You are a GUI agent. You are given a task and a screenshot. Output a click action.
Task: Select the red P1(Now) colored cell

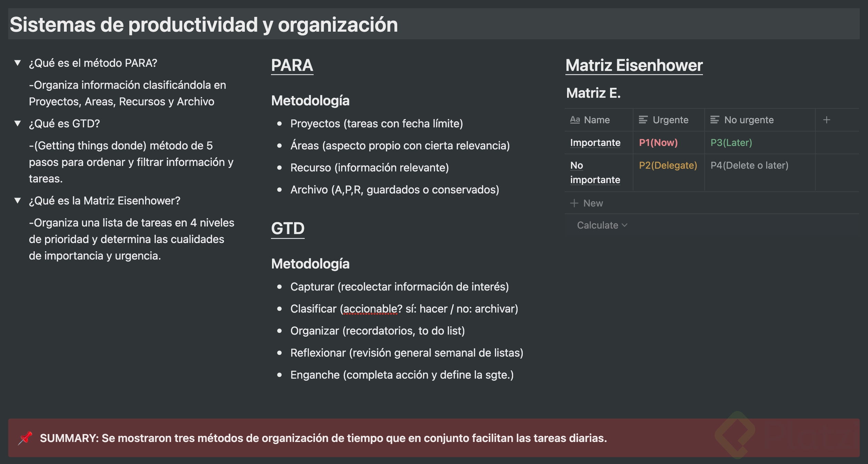click(x=659, y=143)
